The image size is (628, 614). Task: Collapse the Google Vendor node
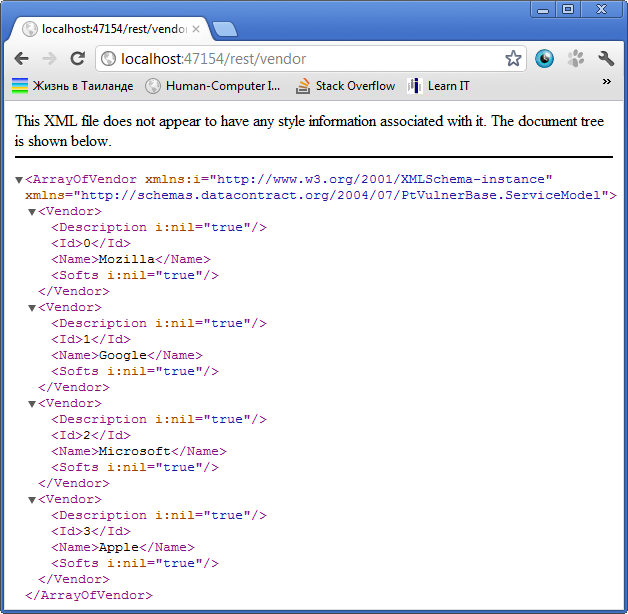point(32,308)
